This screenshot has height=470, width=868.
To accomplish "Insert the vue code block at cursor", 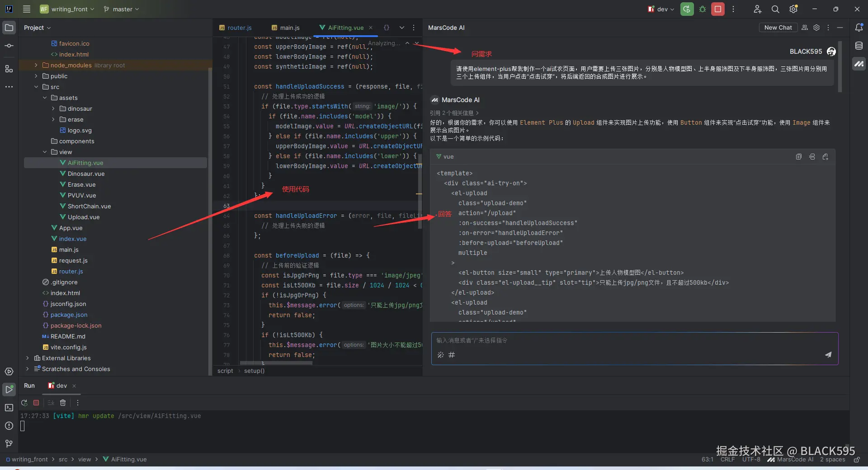I will coord(812,157).
